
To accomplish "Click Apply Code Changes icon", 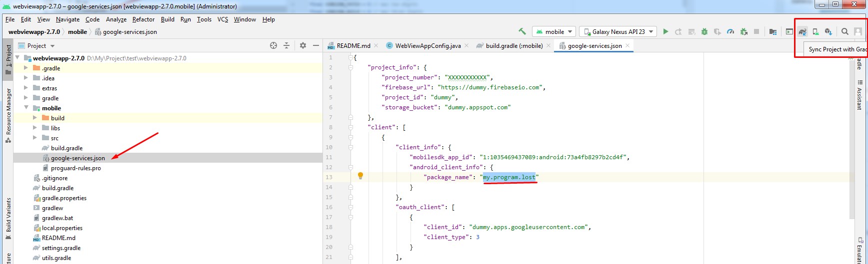I will pos(691,32).
